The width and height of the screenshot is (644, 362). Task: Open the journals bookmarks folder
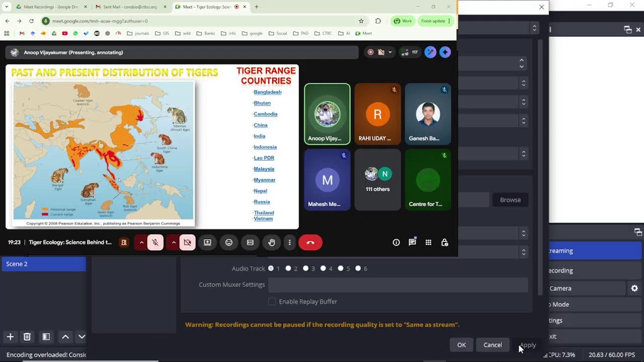coord(138,34)
